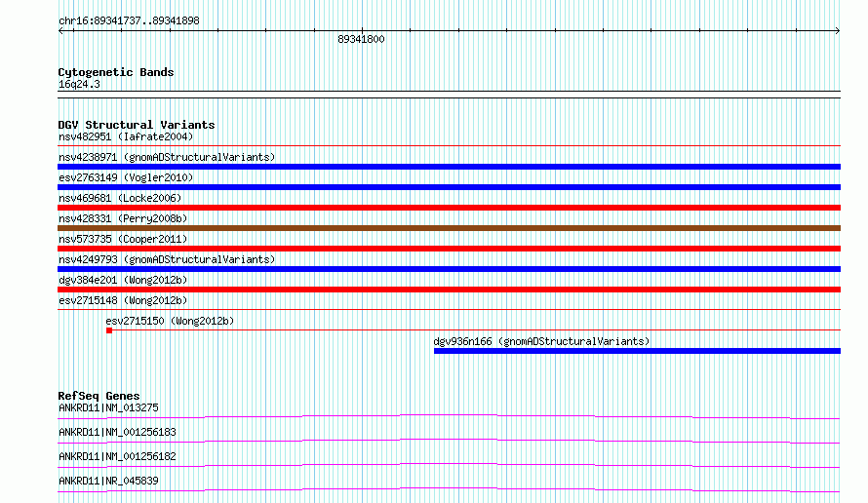This screenshot has width=868, height=503.
Task: Open variant dgv936n166 gnomAD label
Action: click(x=541, y=341)
